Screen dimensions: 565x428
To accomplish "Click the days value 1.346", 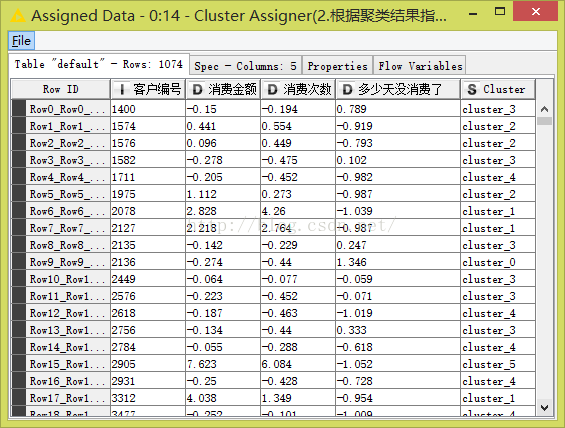I will [x=398, y=262].
